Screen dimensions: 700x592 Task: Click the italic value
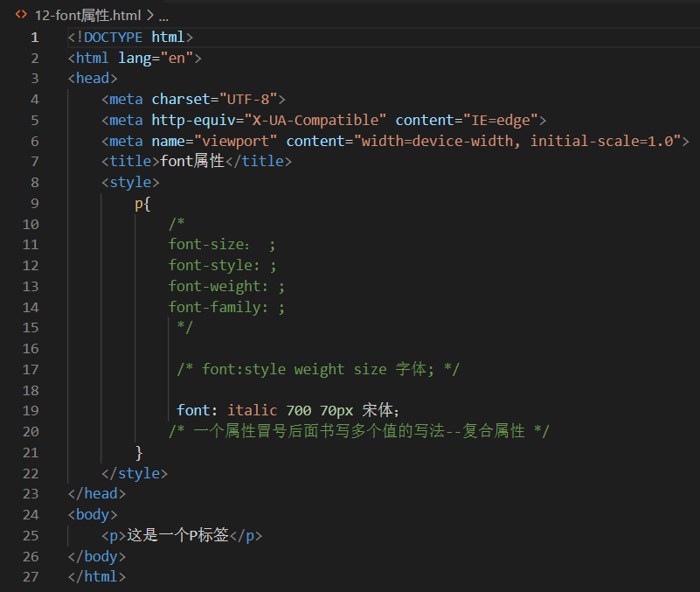[253, 411]
